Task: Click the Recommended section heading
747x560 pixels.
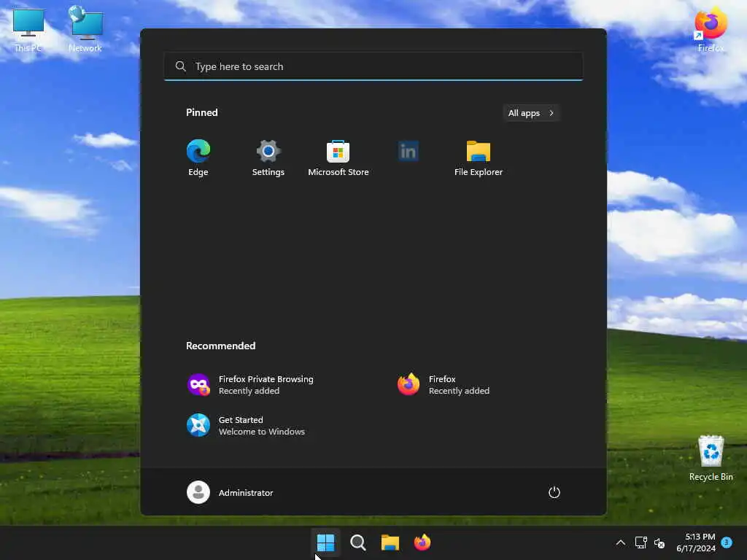Action: pyautogui.click(x=220, y=346)
